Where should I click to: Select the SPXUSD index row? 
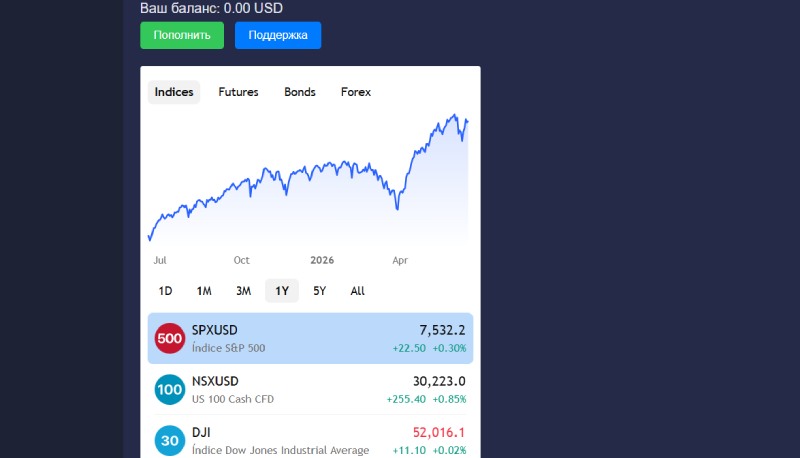click(x=310, y=338)
